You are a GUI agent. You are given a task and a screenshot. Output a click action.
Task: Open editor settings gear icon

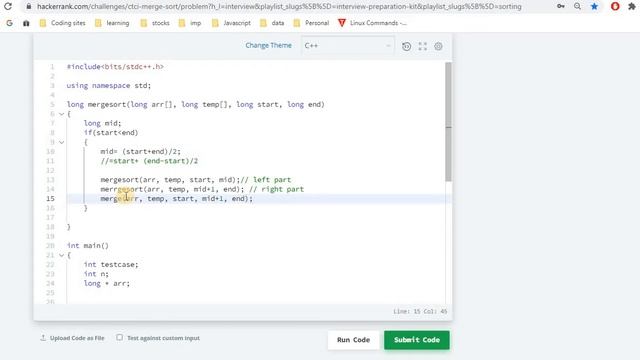(x=438, y=46)
